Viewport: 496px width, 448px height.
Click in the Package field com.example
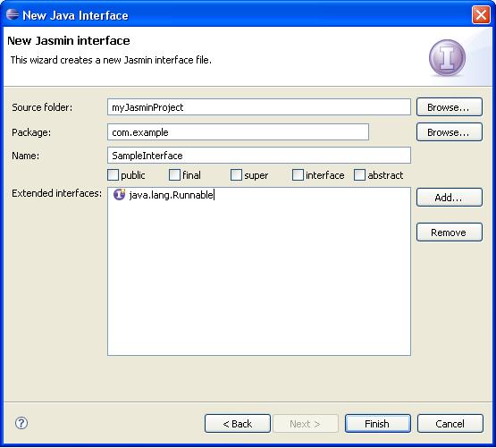pyautogui.click(x=239, y=132)
